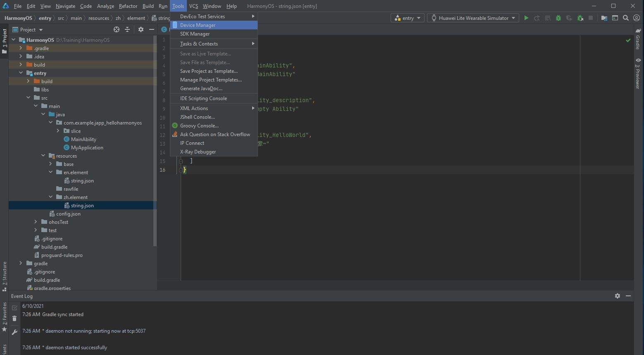Expand the ohosTest folder
The width and height of the screenshot is (644, 355).
pos(36,222)
